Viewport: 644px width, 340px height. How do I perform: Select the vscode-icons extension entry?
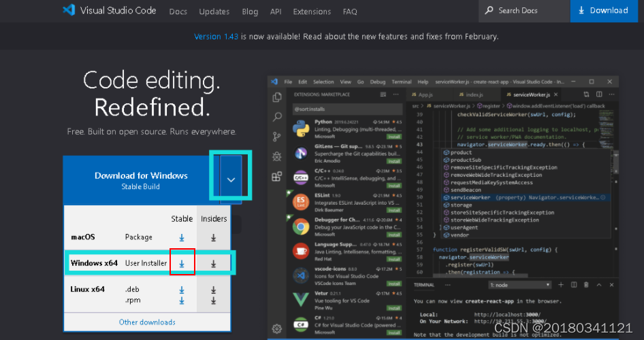[347, 276]
